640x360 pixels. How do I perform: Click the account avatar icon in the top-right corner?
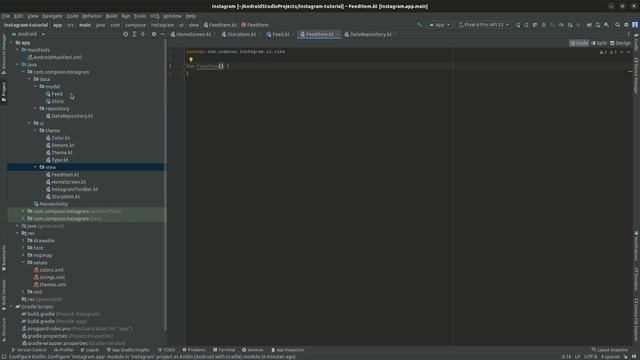pos(635,25)
